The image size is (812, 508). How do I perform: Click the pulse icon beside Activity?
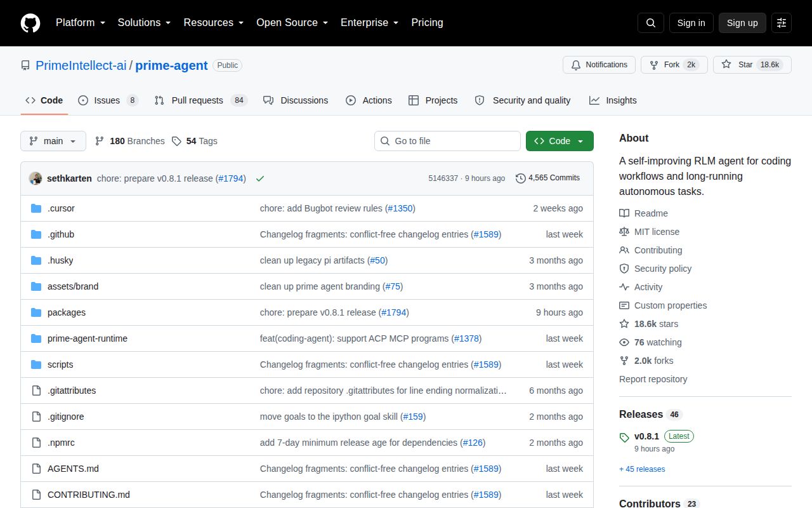point(624,287)
